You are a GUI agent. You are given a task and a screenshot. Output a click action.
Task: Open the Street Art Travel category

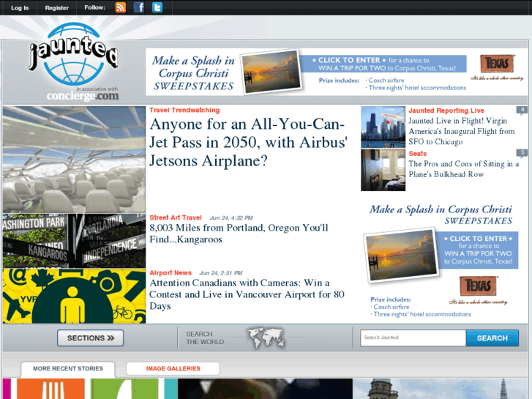pos(176,217)
